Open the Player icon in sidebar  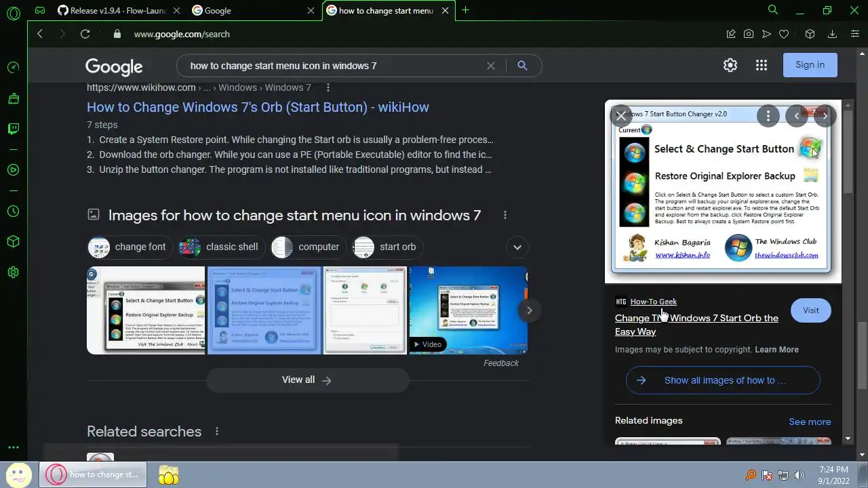[x=14, y=169]
